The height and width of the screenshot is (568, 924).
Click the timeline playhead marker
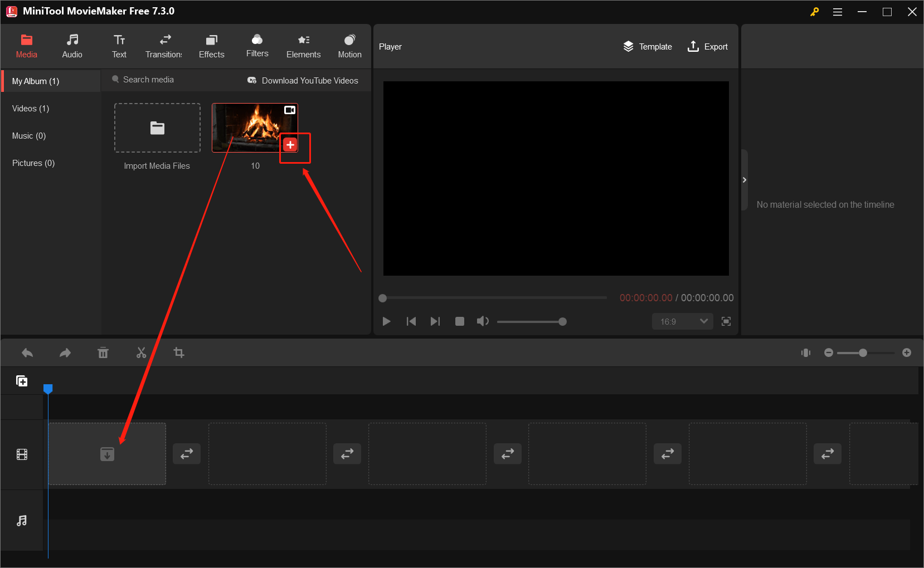click(48, 389)
